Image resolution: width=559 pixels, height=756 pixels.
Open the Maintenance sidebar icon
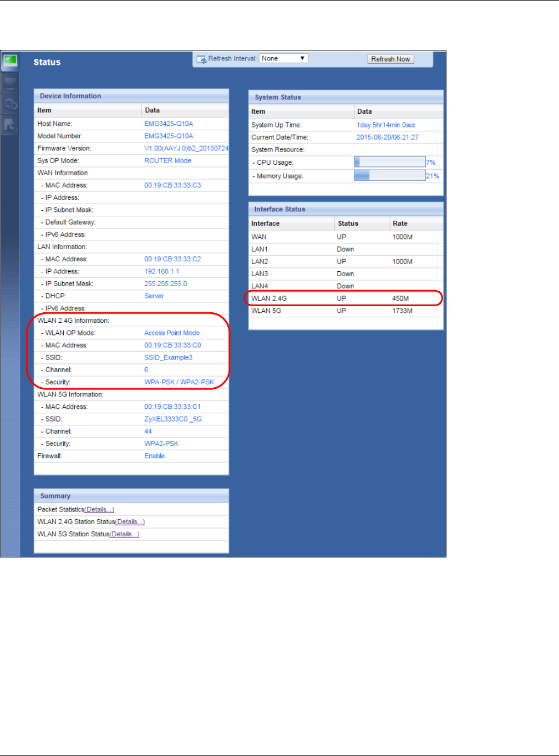[x=10, y=125]
